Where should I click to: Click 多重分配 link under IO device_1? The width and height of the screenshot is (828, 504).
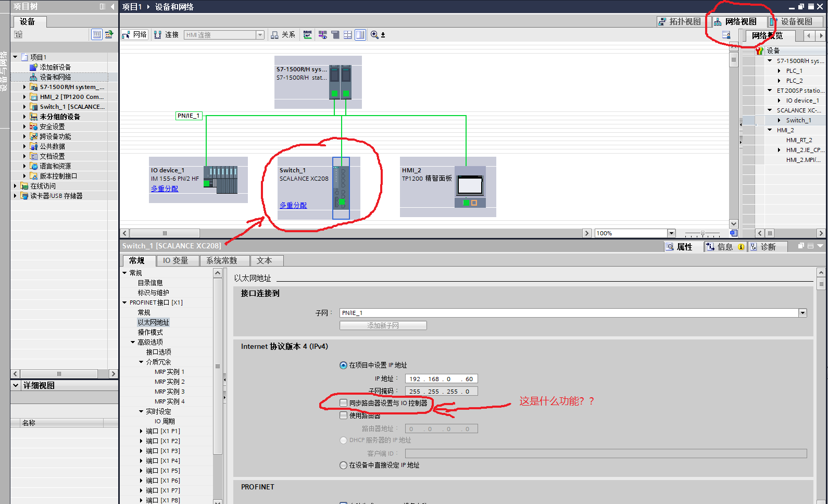click(165, 188)
